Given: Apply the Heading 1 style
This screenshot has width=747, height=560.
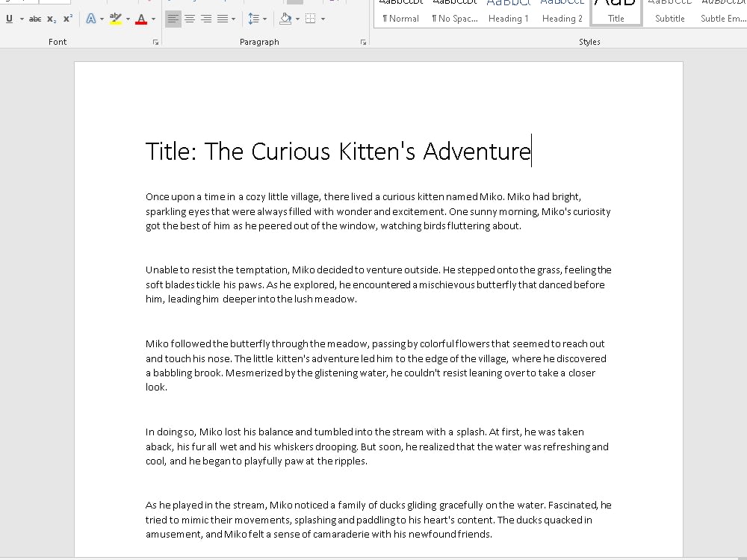Looking at the screenshot, I should pyautogui.click(x=508, y=13).
